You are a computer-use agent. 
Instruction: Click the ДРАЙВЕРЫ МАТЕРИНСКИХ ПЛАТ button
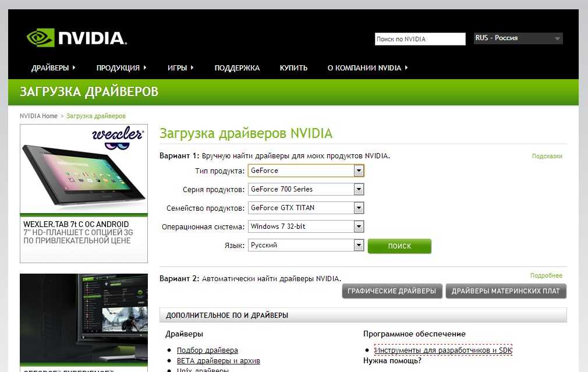click(505, 291)
